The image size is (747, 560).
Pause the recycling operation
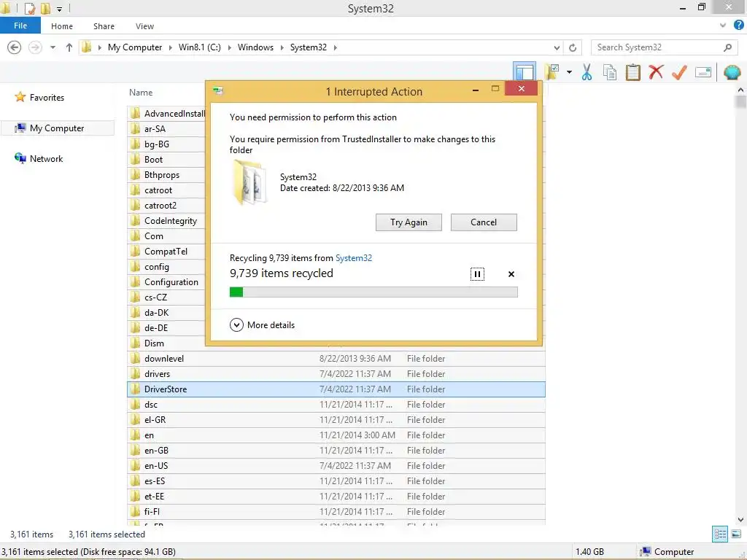(477, 274)
